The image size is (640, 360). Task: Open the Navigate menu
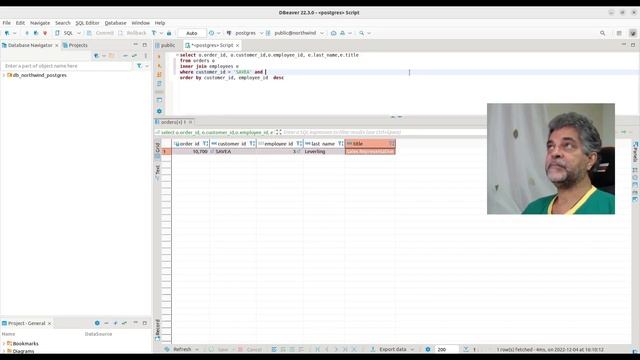pyautogui.click(x=40, y=23)
